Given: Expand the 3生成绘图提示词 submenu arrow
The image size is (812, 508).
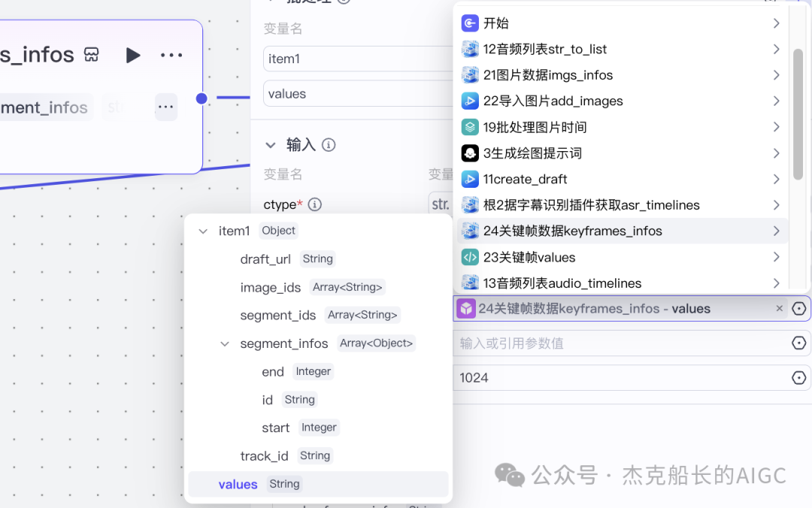Looking at the screenshot, I should (x=776, y=153).
